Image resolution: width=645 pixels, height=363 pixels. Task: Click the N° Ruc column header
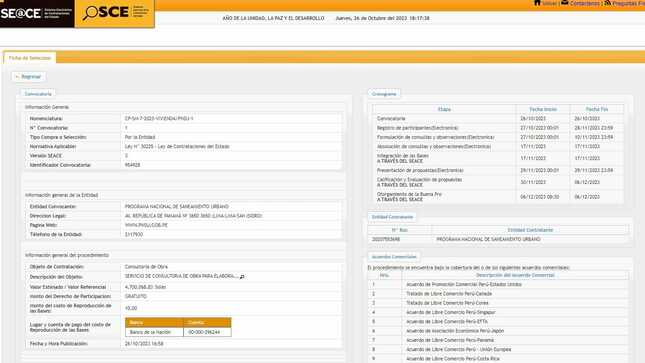tap(399, 230)
